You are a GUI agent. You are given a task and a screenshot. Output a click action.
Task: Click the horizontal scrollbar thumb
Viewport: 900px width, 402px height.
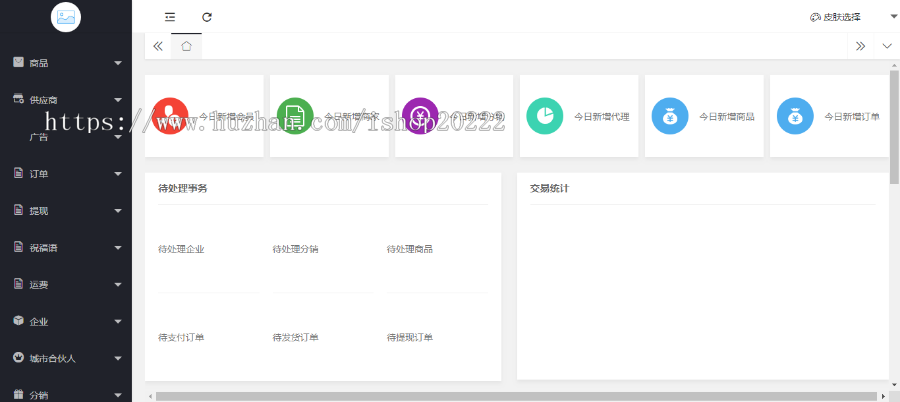(518, 397)
